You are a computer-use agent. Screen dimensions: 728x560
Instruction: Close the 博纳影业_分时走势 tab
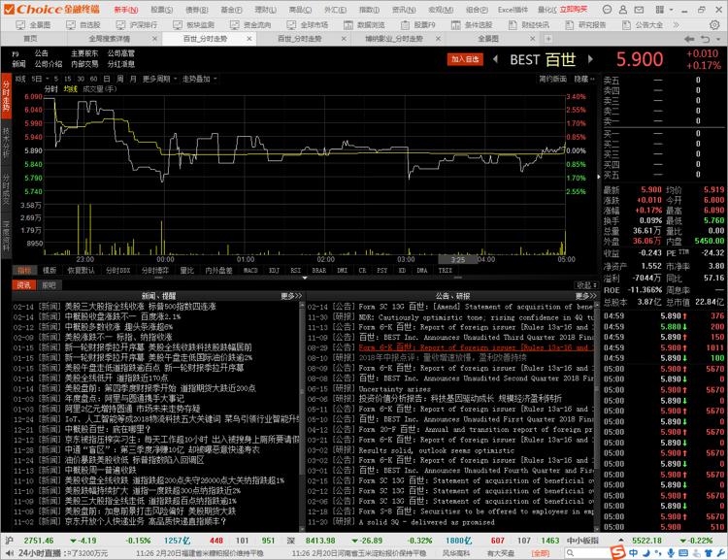click(x=439, y=39)
